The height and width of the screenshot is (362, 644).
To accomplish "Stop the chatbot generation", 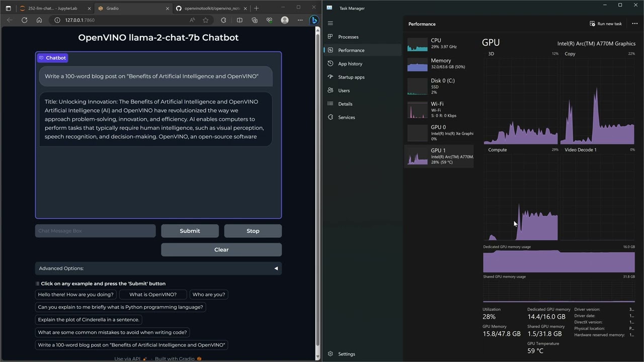I will point(253,231).
